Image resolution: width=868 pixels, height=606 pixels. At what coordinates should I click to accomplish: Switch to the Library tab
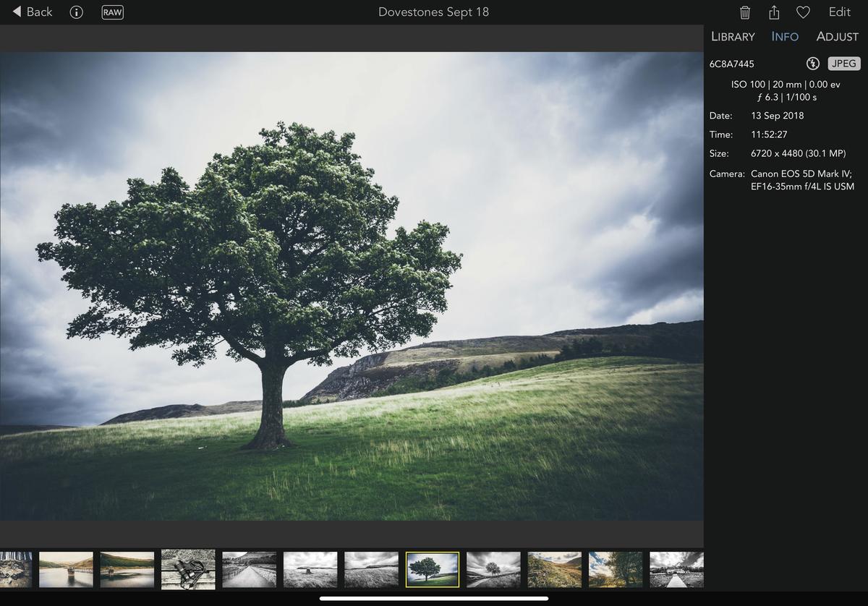coord(733,36)
